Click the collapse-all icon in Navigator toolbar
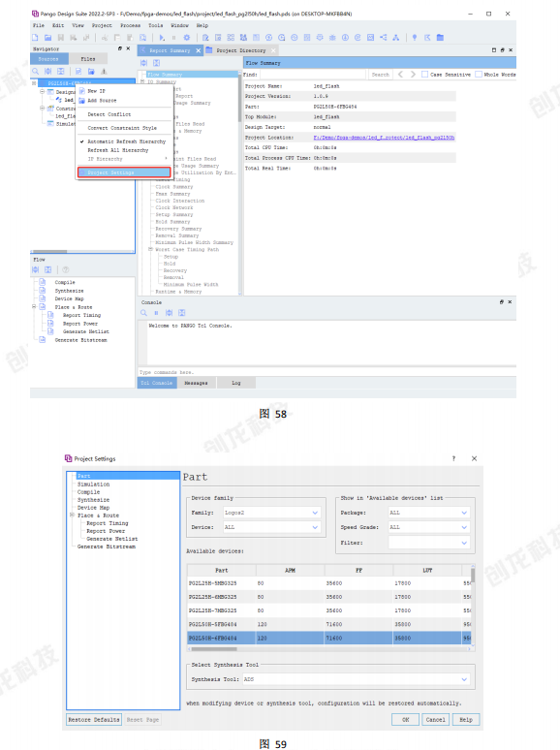The height and width of the screenshot is (750, 560). [x=61, y=72]
